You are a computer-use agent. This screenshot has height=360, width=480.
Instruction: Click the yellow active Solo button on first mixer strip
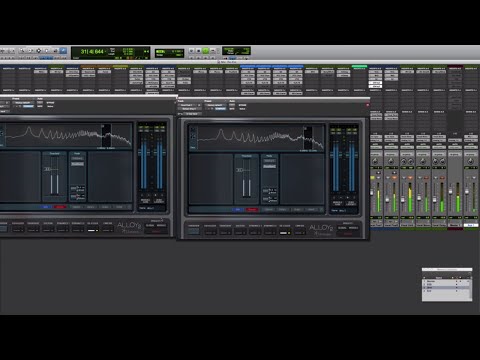tap(372, 178)
